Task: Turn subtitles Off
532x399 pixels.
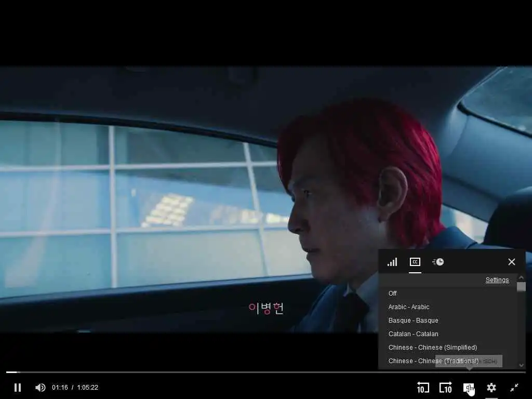Action: coord(448,294)
